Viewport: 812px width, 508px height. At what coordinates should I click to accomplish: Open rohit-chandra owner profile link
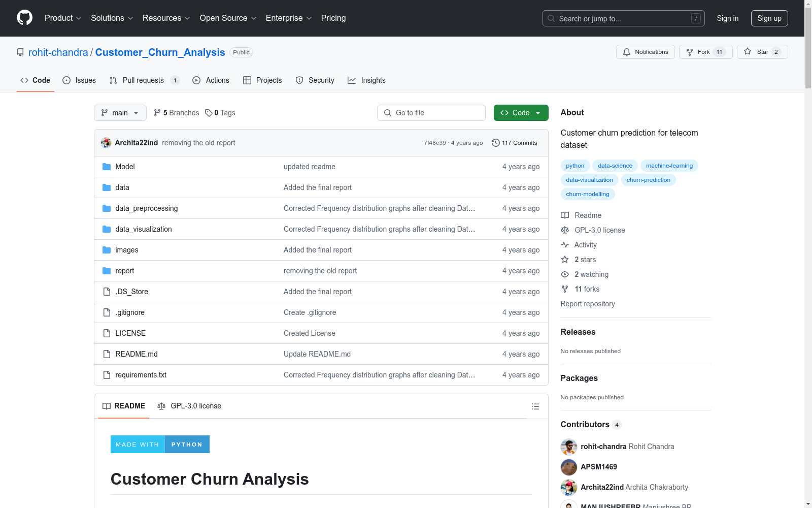tap(58, 52)
